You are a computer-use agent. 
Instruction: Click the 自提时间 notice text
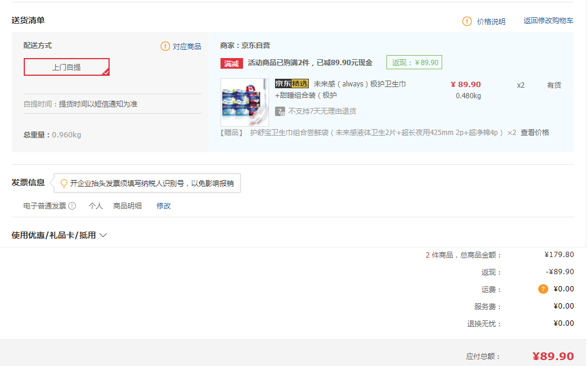pos(80,104)
